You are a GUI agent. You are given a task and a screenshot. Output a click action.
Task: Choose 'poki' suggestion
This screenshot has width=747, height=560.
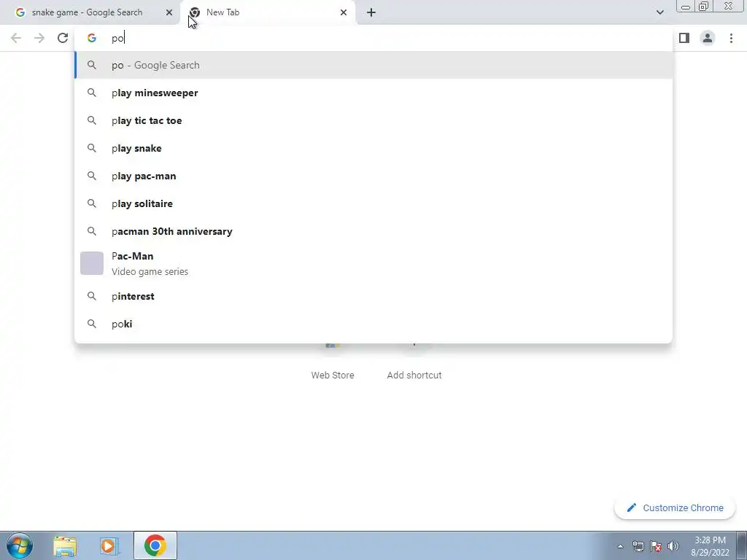click(x=373, y=324)
